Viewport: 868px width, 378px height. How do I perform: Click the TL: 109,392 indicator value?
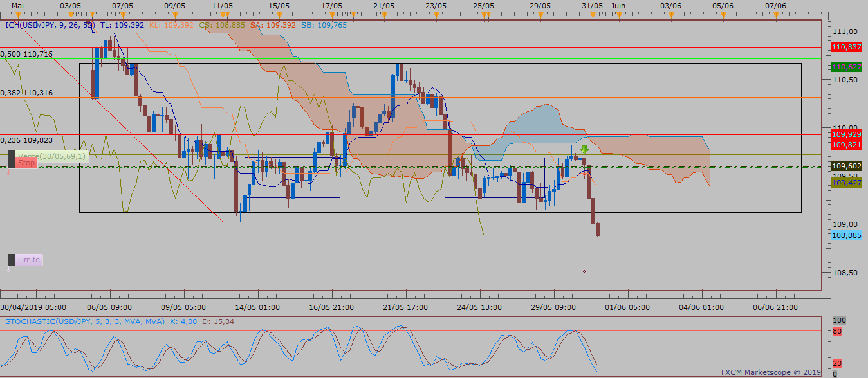point(122,25)
